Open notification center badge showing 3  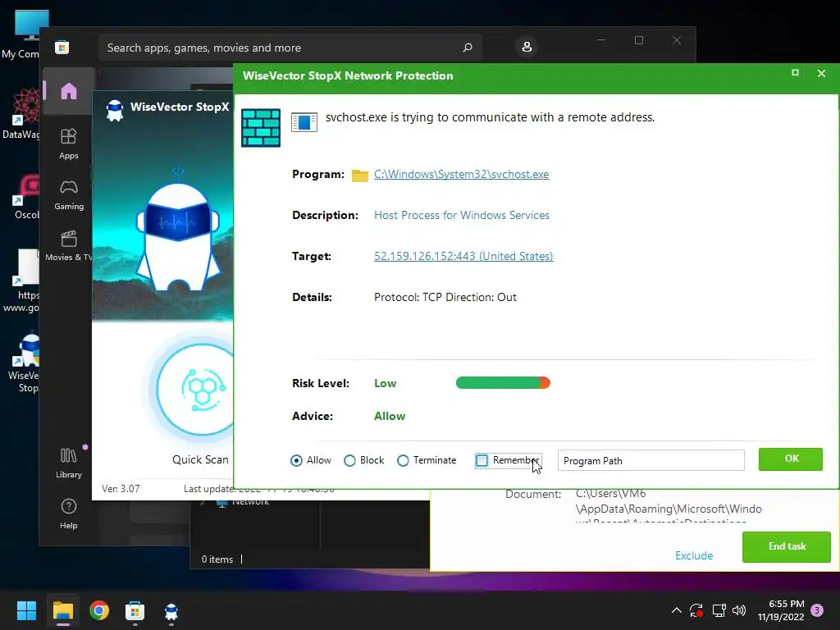click(818, 610)
